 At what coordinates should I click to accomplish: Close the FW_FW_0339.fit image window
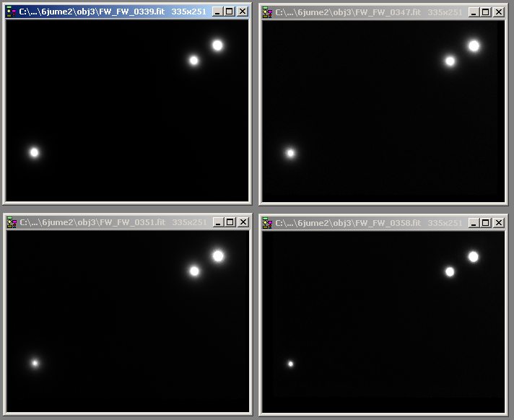point(243,12)
